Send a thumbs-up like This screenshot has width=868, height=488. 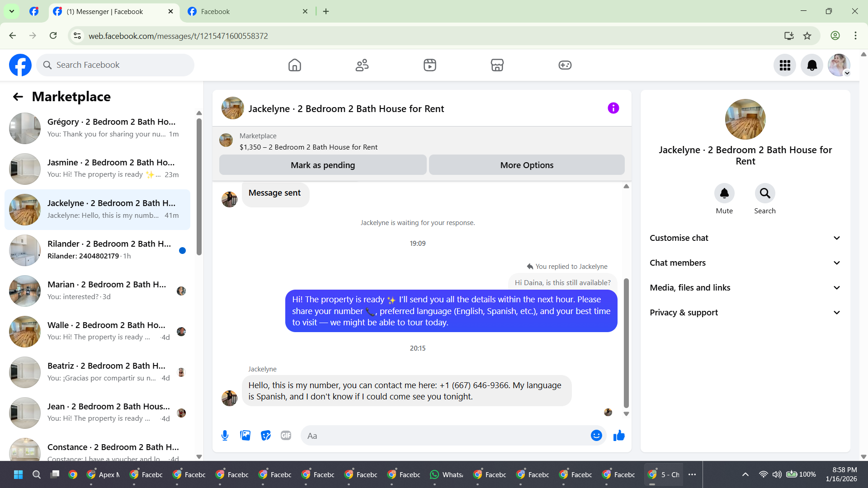point(619,436)
